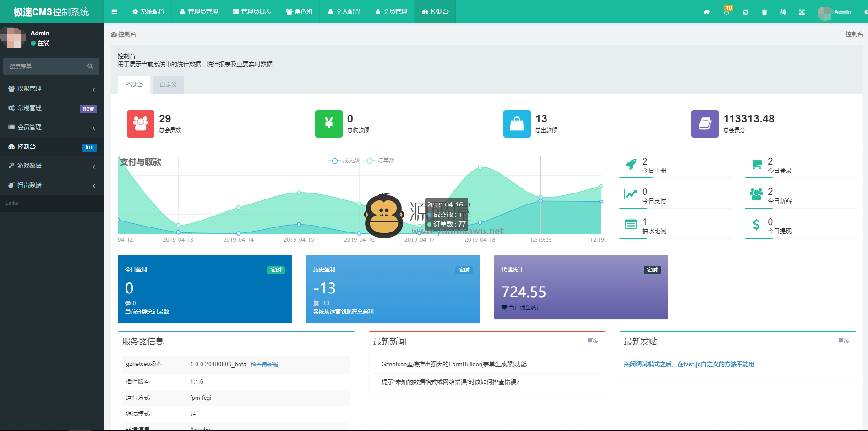Open news about FormBuilder表单生成器
The width and height of the screenshot is (868, 431).
454,365
